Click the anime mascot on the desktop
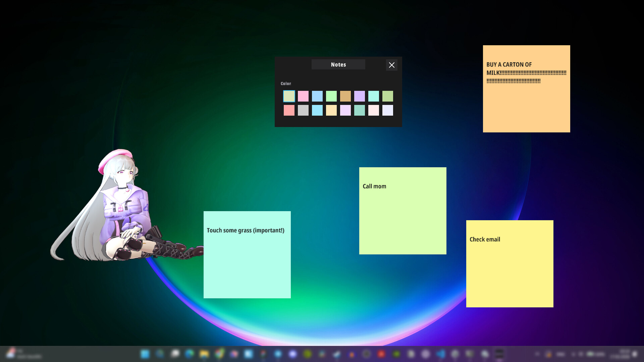Viewport: 644px width, 362px height. point(124,201)
